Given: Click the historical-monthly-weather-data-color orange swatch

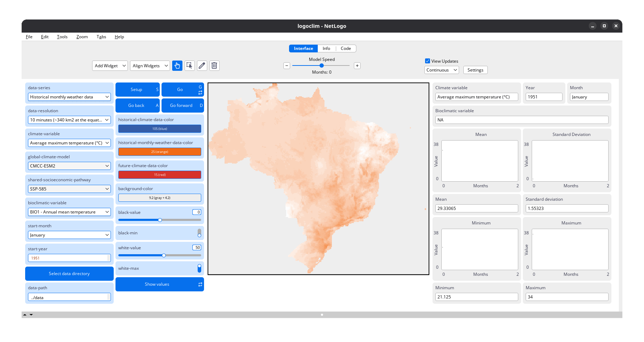Looking at the screenshot, I should [159, 152].
